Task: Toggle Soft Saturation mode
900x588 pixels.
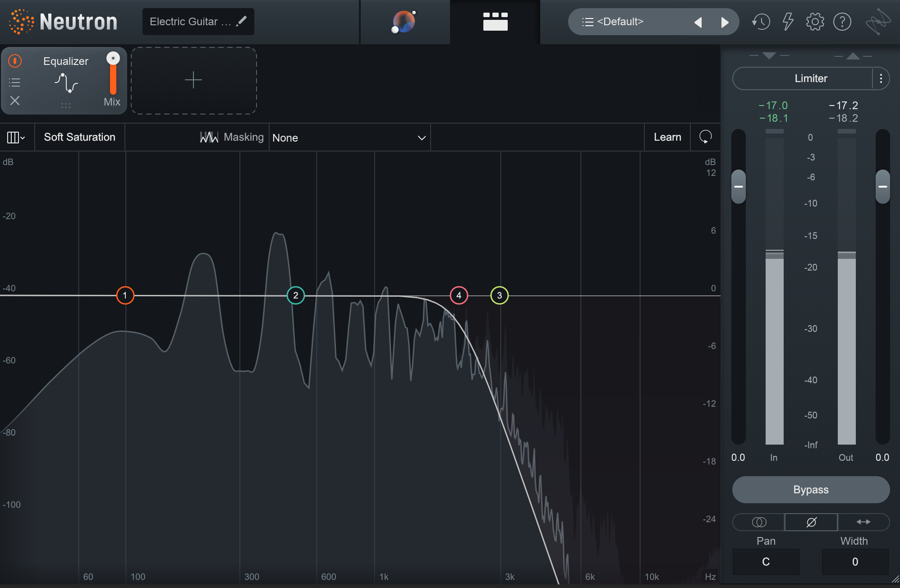Action: [79, 137]
